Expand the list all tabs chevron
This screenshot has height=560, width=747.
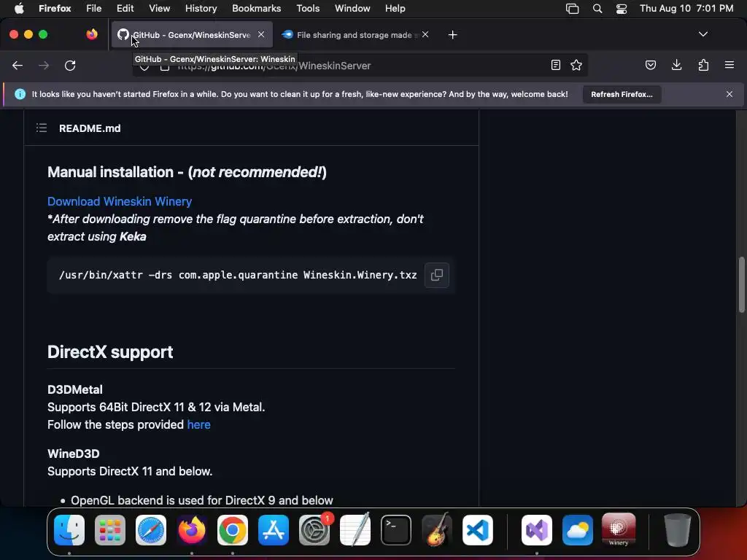[x=703, y=34]
